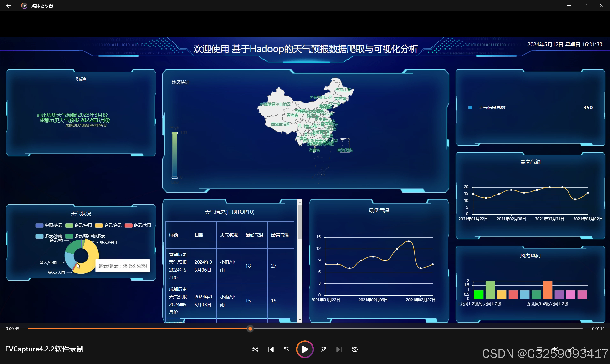This screenshot has height=364, width=610.
Task: Skip forward 30 seconds
Action: pyautogui.click(x=323, y=349)
